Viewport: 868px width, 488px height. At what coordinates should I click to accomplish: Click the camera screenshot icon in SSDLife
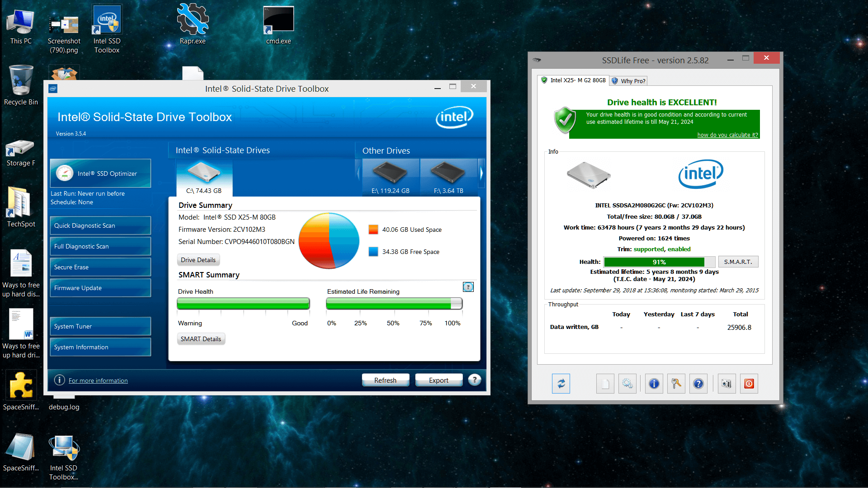727,384
